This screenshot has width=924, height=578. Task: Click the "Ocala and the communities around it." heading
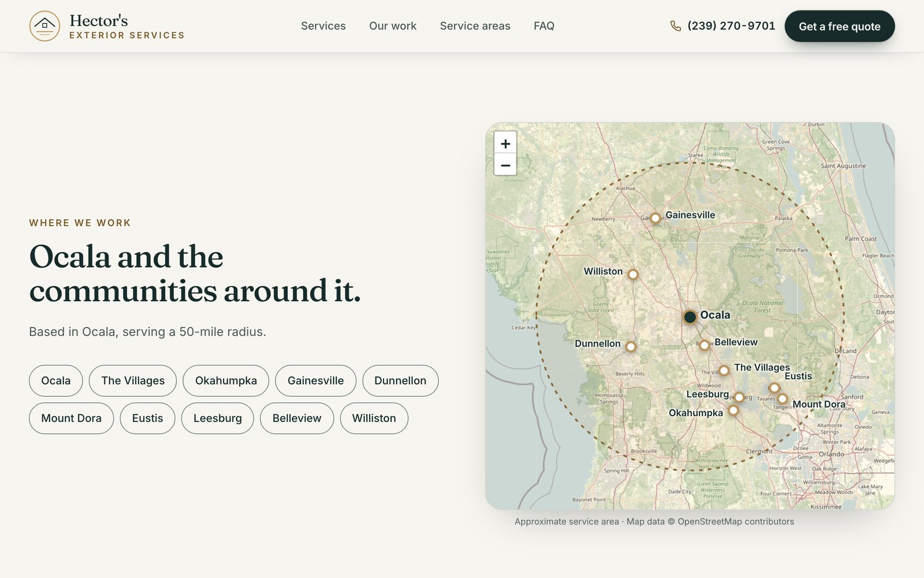coord(195,273)
